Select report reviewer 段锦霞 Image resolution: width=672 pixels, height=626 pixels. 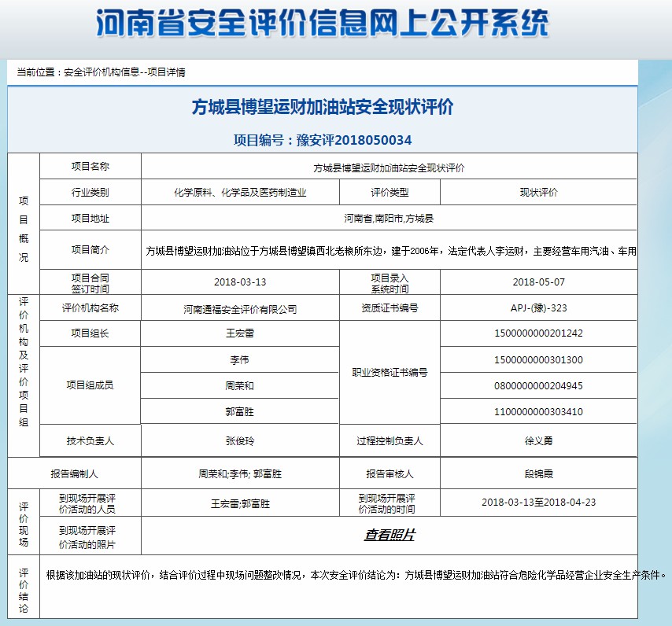point(539,474)
